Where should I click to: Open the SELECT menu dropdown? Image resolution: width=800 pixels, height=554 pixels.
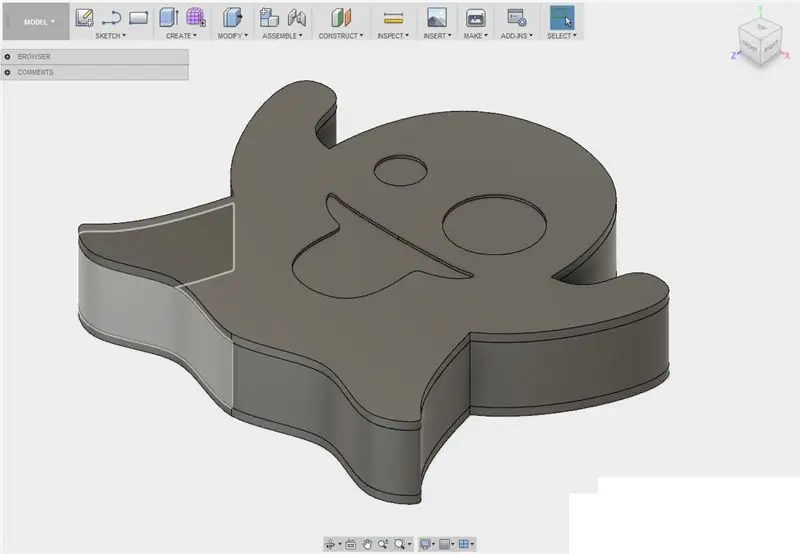562,36
